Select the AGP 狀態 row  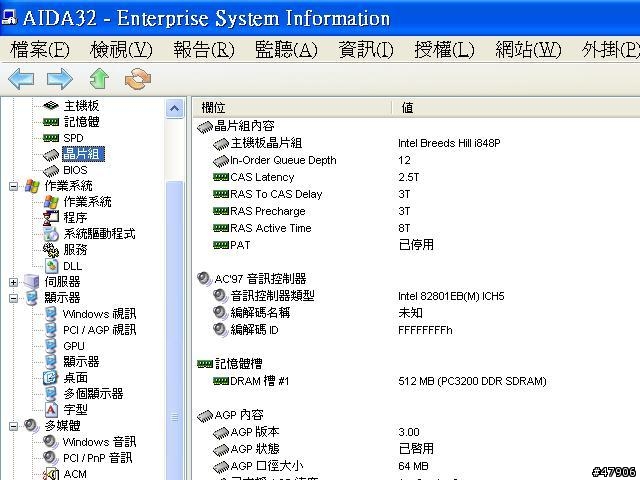(x=416, y=449)
